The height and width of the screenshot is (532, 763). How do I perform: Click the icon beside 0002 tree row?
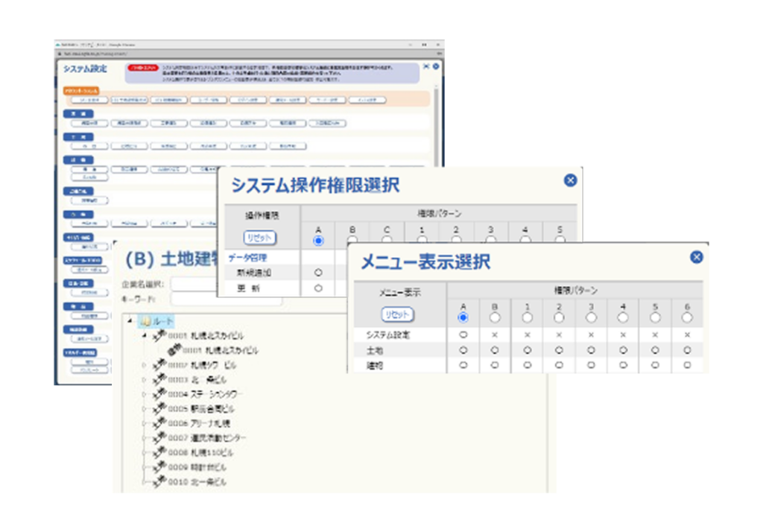tap(159, 364)
